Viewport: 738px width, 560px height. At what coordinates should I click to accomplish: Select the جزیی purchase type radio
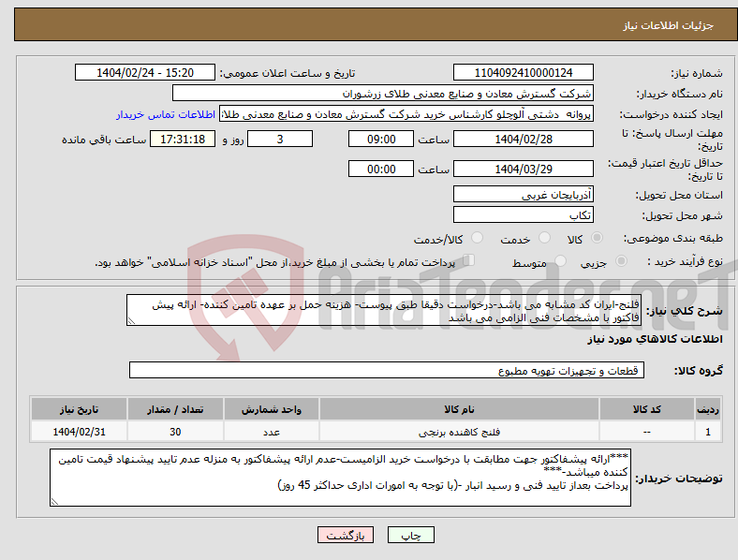tap(621, 261)
